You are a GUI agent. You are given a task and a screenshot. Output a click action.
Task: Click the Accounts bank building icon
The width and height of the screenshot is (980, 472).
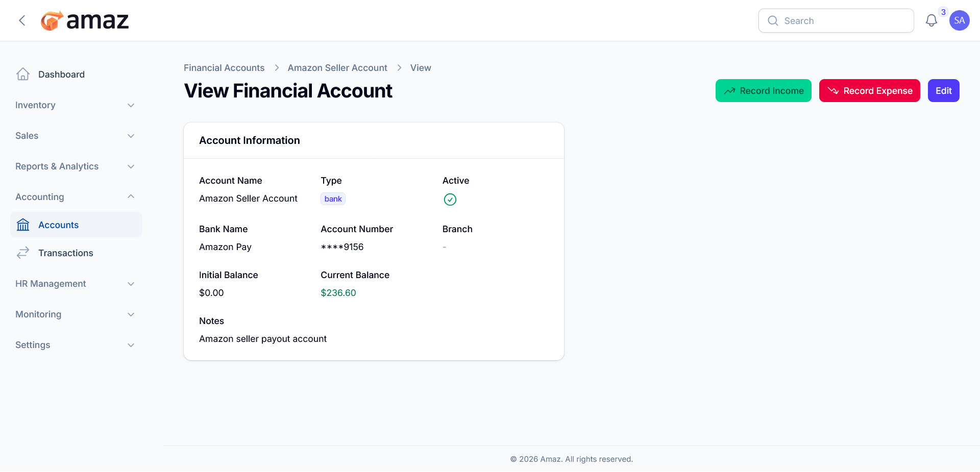coord(23,225)
